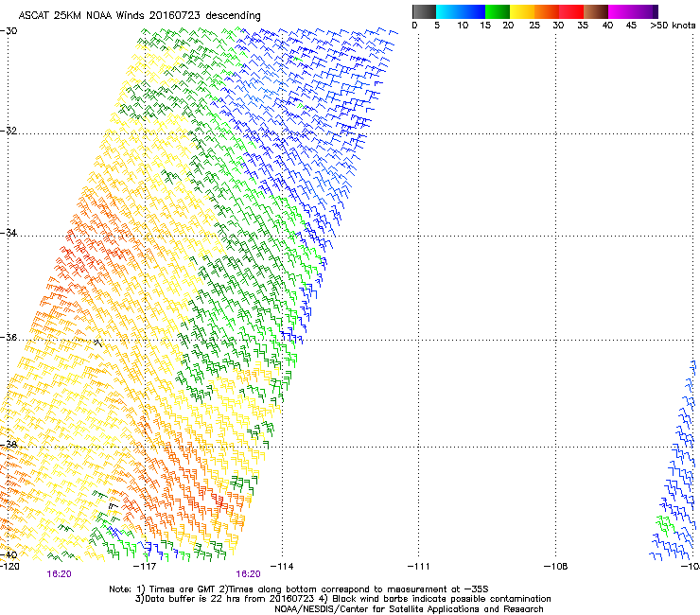Click the '25' legend scale label

[534, 26]
